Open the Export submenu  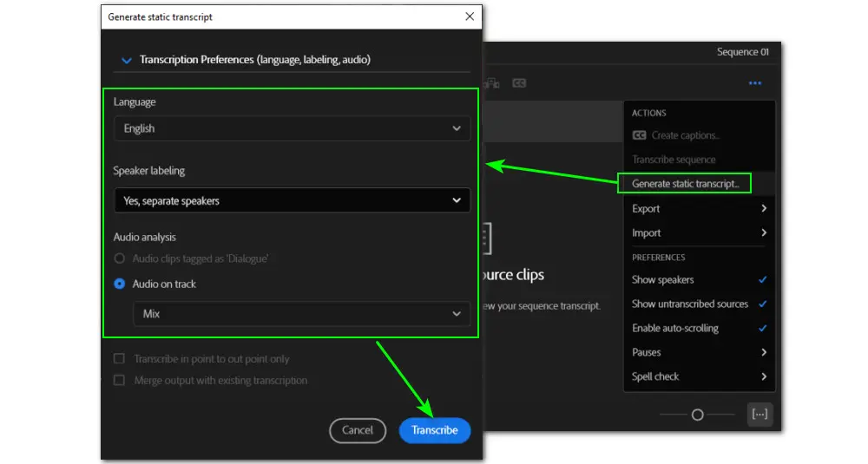699,208
